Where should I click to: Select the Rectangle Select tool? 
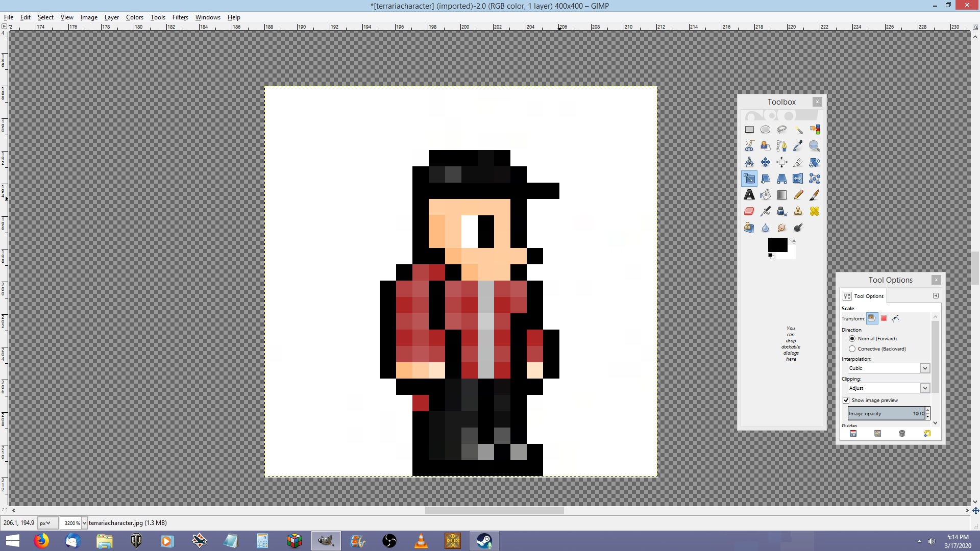click(749, 130)
